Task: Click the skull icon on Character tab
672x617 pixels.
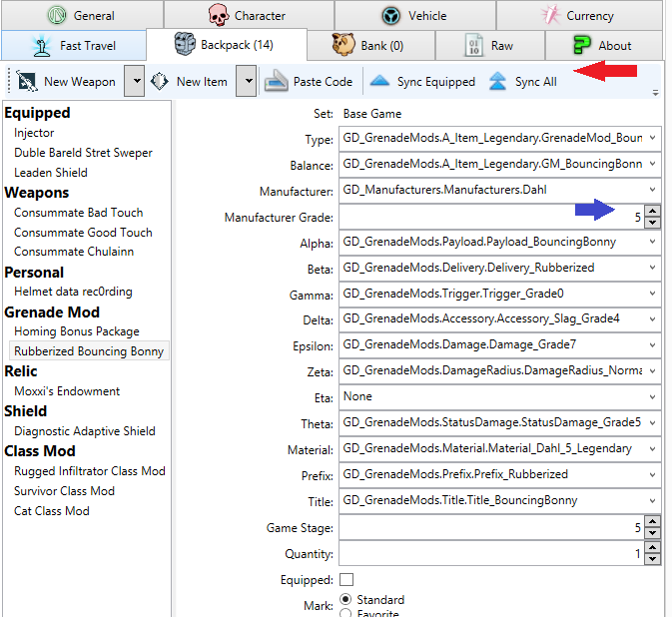Action: tap(219, 15)
